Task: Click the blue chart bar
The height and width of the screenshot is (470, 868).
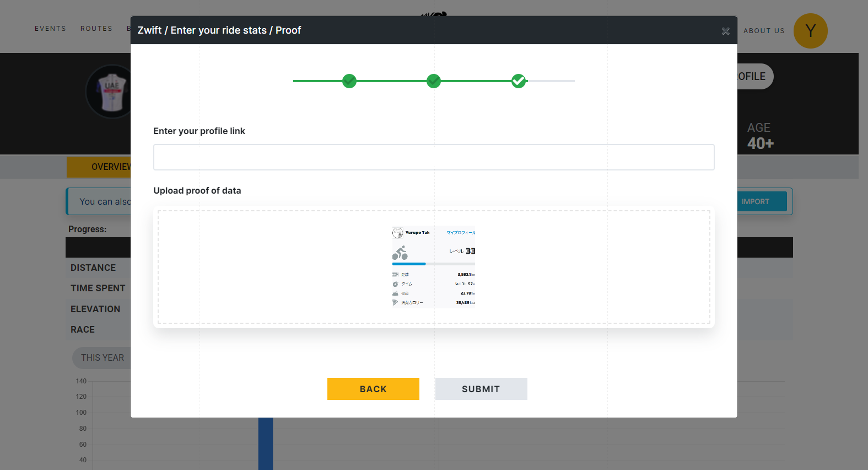Action: click(266, 444)
